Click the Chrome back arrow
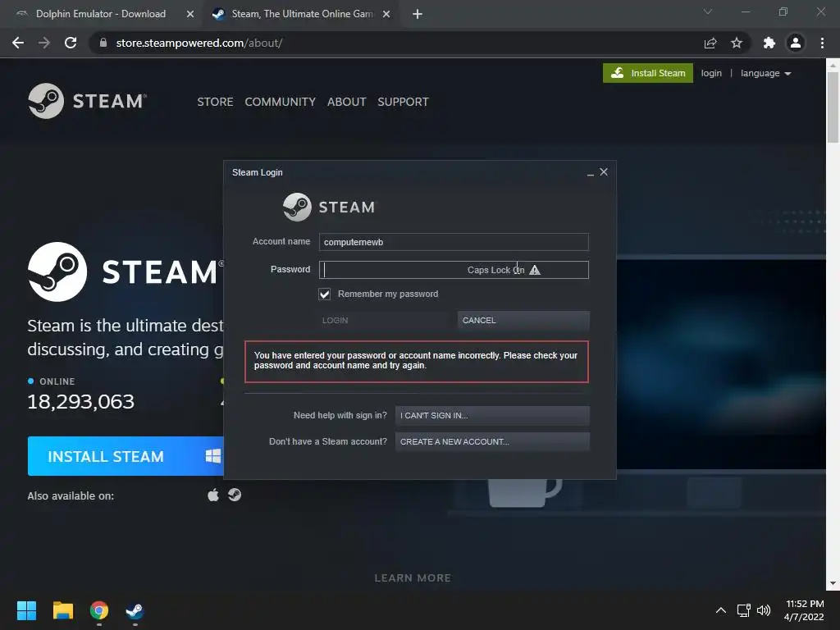The image size is (840, 630). pos(18,43)
